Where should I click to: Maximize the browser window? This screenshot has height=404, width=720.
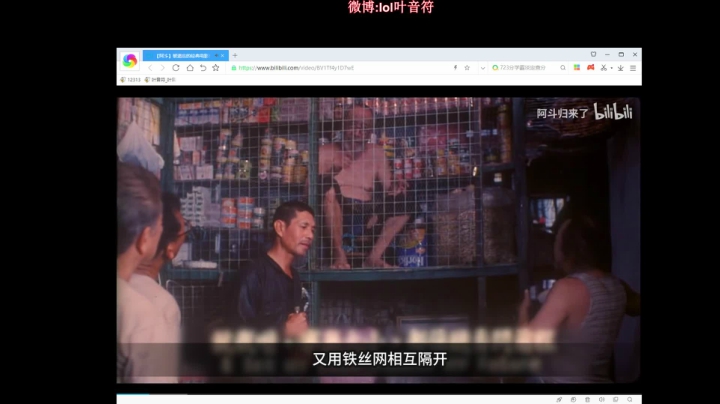tap(621, 54)
